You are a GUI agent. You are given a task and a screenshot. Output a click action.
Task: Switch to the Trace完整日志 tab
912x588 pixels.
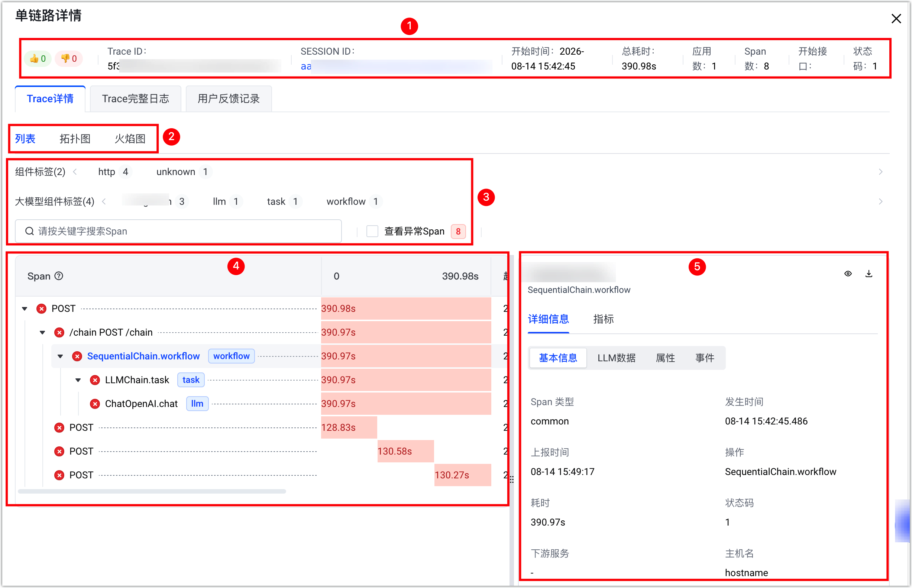[x=136, y=98]
